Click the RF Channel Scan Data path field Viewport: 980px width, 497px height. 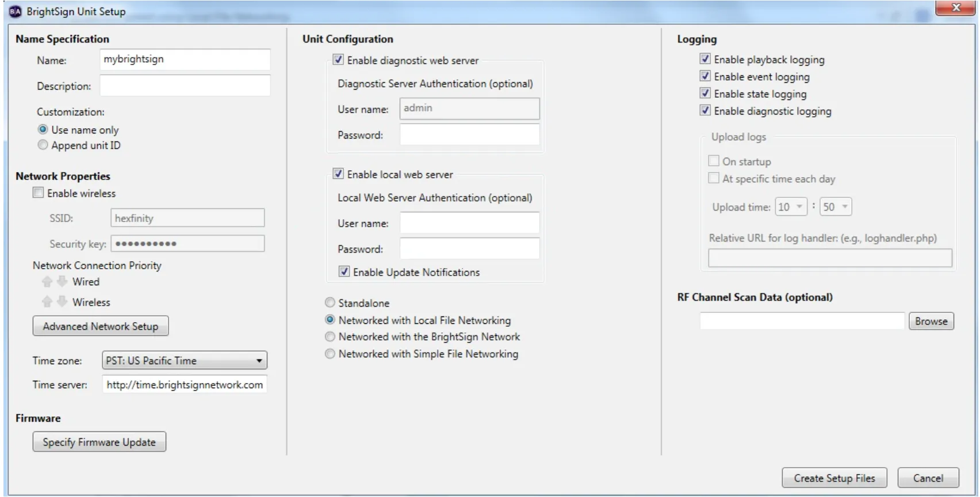pos(802,321)
